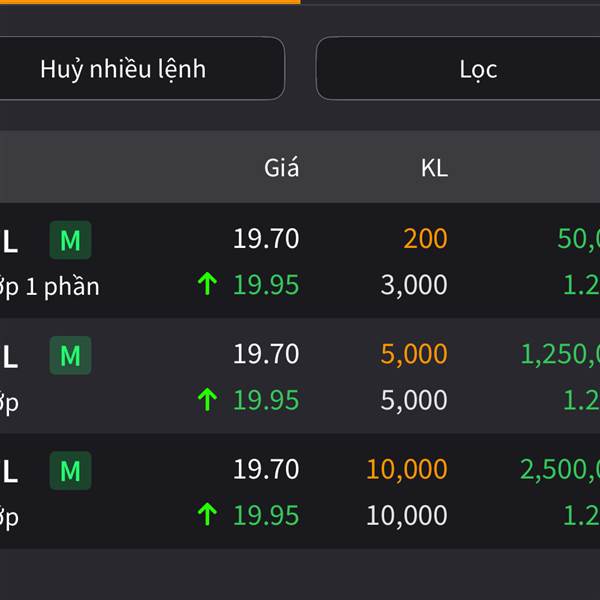Select the Giá column header
Viewport: 600px width, 600px height.
coord(281,168)
